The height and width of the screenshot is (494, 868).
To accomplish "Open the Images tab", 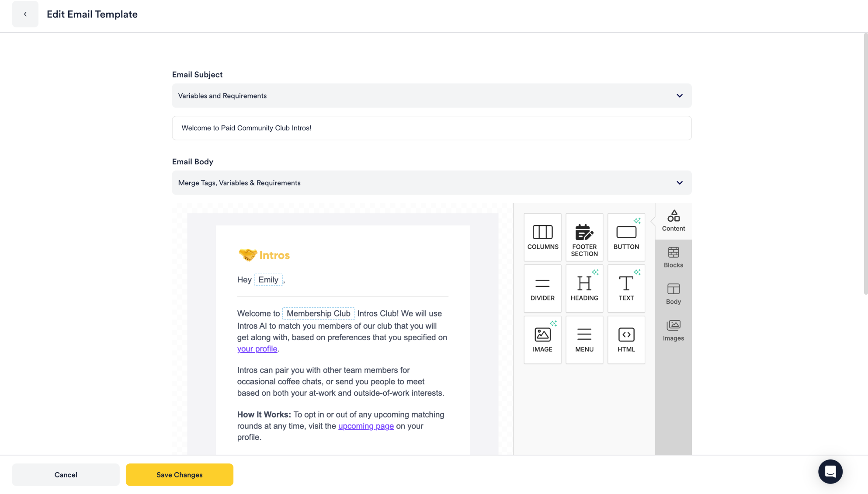I will (673, 330).
